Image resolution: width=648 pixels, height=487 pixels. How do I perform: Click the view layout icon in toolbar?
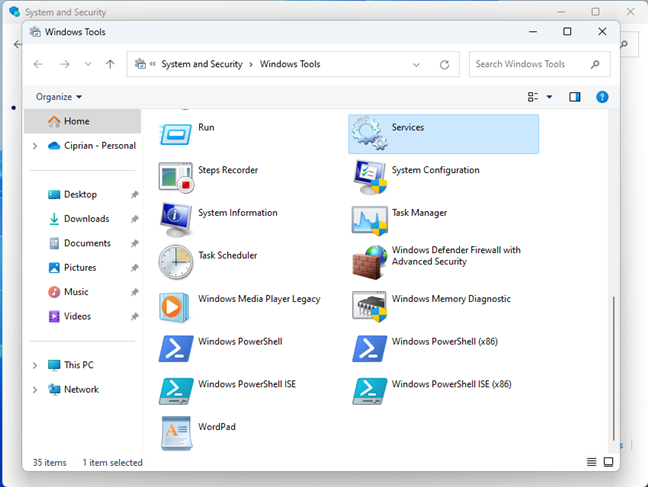pyautogui.click(x=533, y=97)
